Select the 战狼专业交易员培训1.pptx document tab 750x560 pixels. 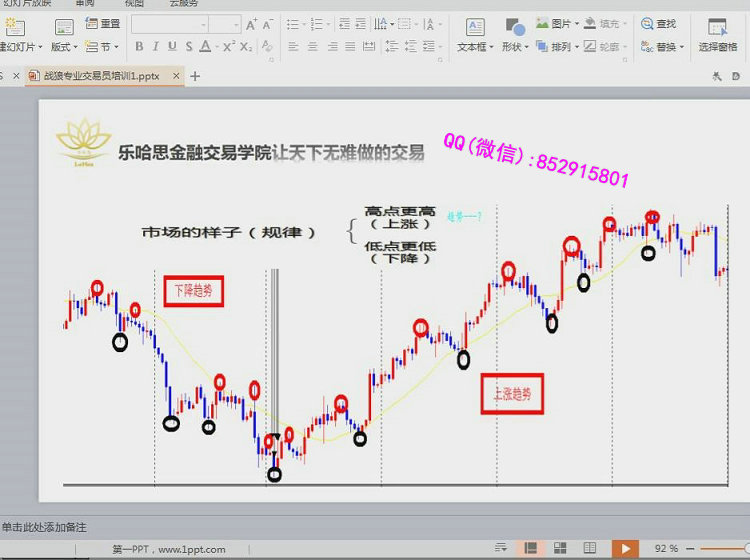click(100, 76)
